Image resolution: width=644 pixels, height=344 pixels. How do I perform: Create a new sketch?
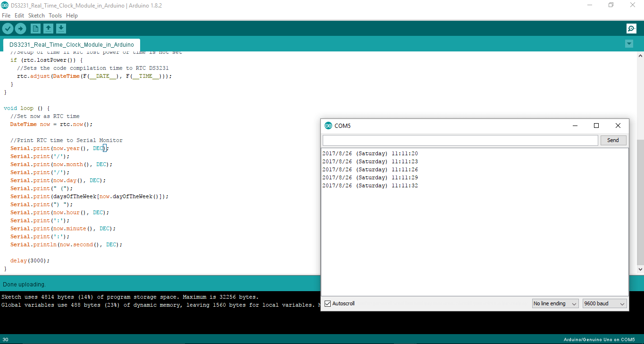(35, 28)
